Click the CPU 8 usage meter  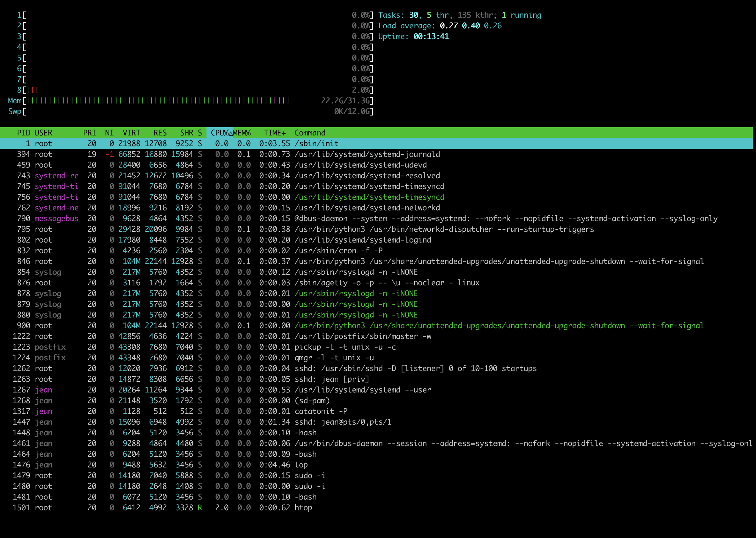(x=195, y=90)
